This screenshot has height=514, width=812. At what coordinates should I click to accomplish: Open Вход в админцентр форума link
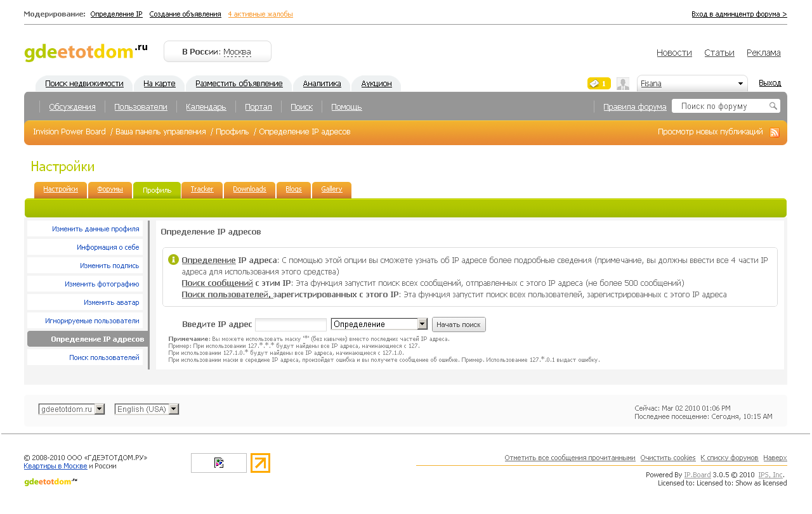point(739,14)
